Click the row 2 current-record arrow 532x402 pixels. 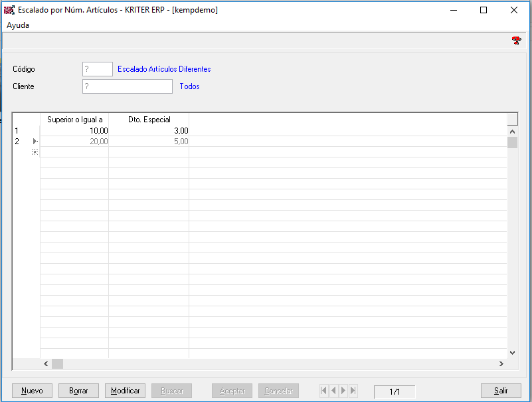(x=35, y=142)
